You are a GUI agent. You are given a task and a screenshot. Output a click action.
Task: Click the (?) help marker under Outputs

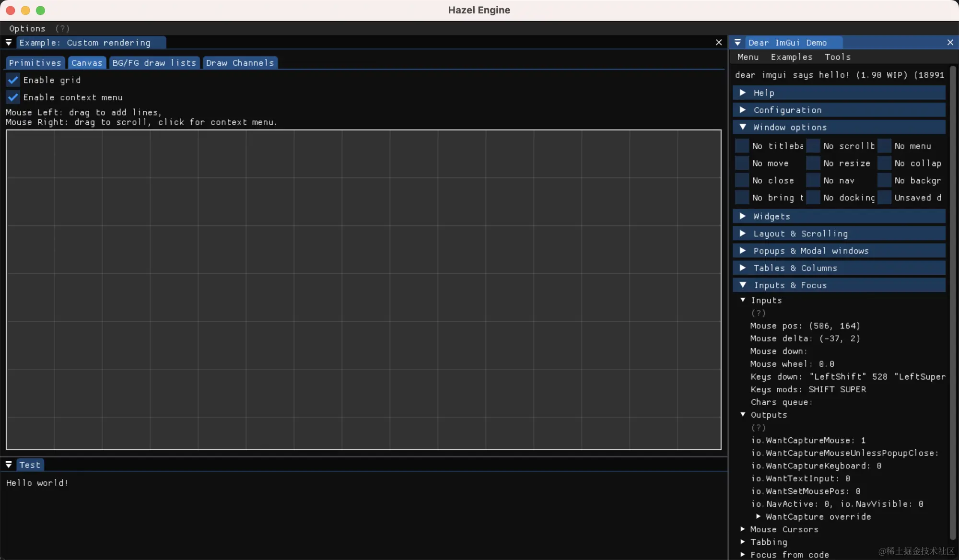(x=758, y=428)
